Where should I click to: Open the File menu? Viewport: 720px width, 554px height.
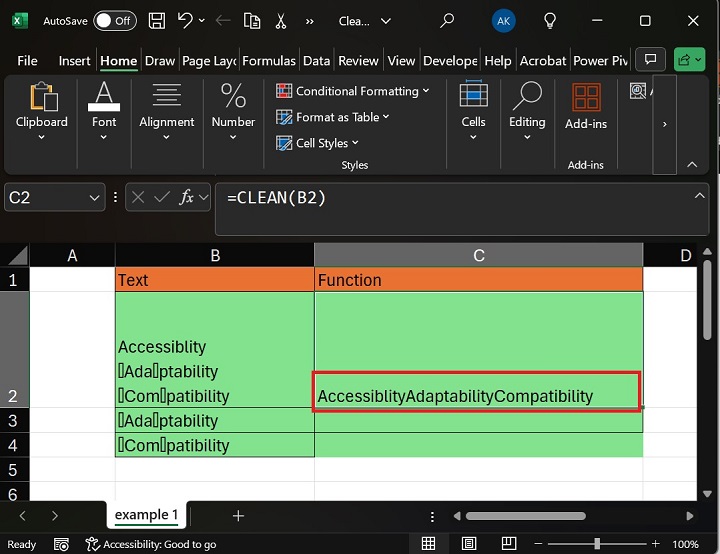27,61
